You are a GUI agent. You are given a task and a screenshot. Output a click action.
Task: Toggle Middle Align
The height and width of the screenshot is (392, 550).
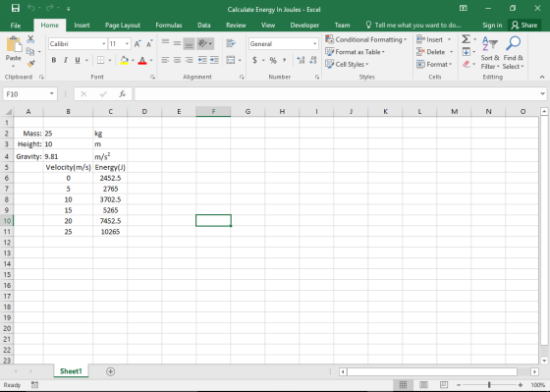click(x=177, y=43)
